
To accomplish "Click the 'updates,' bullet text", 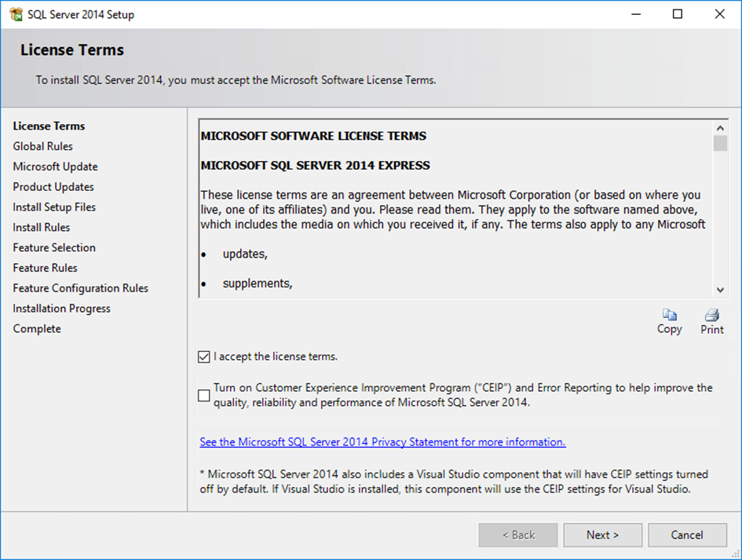I will point(245,254).
